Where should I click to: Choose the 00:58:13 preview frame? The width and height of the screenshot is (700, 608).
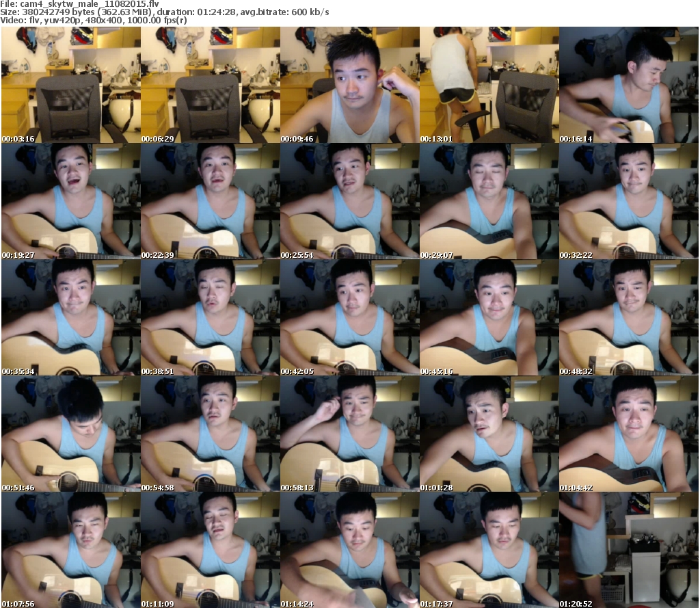pyautogui.click(x=350, y=434)
